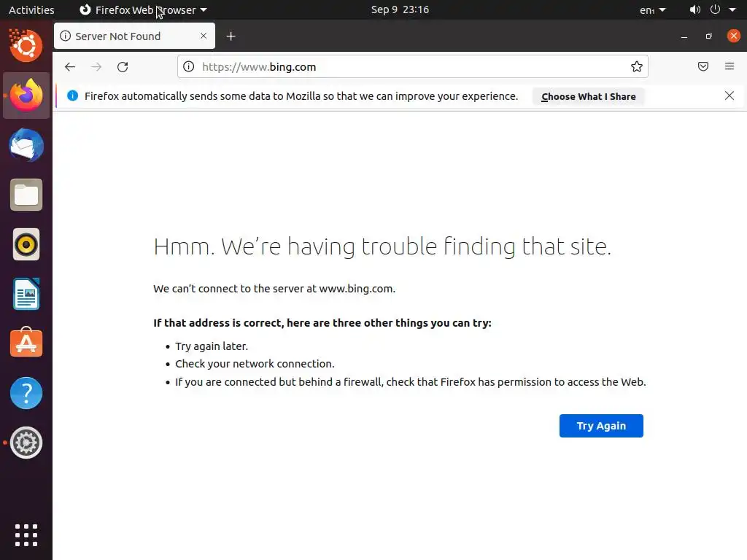The width and height of the screenshot is (747, 560).
Task: Launch Rhythmbox music player from dock
Action: (x=26, y=245)
